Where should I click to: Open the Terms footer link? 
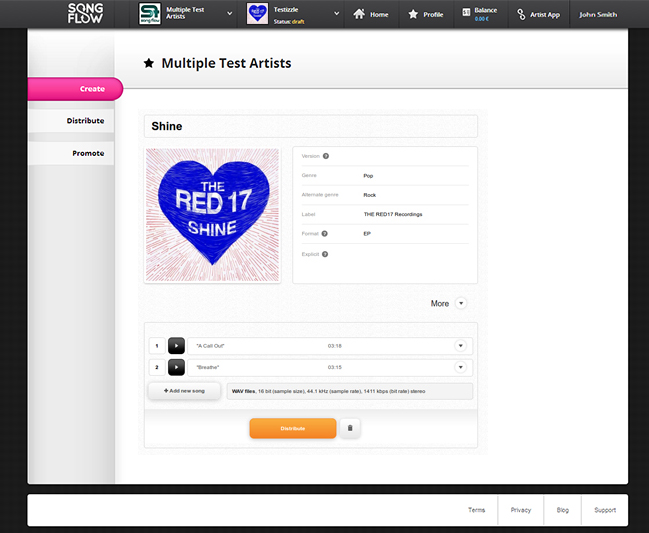click(476, 510)
